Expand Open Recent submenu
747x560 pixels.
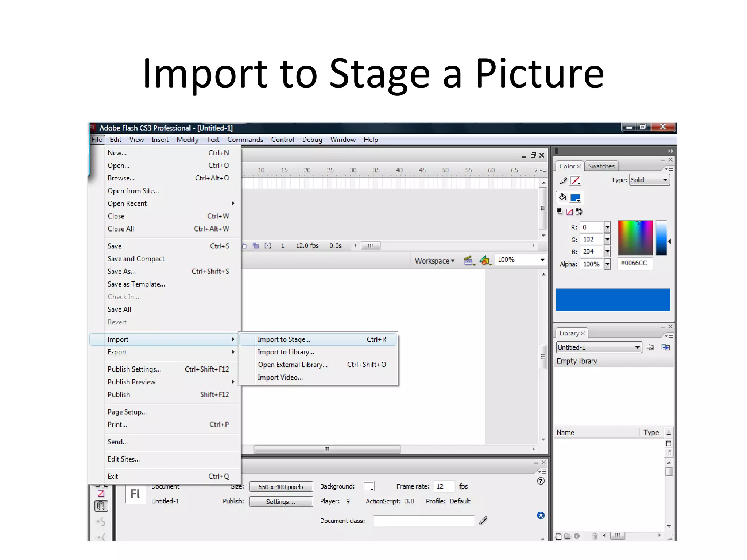(165, 203)
